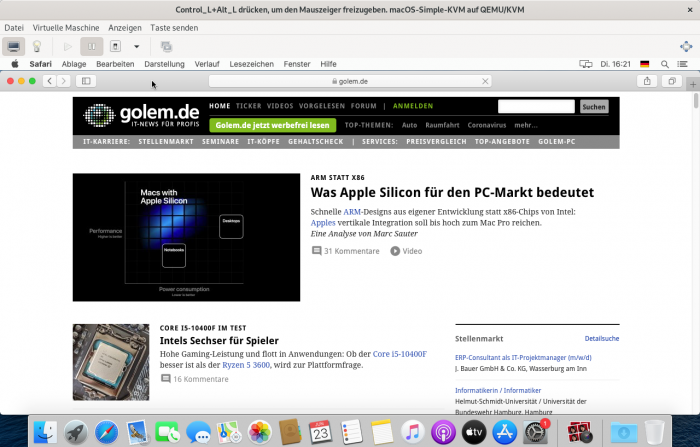Open the PREISVERGLEICH service link

pos(436,142)
